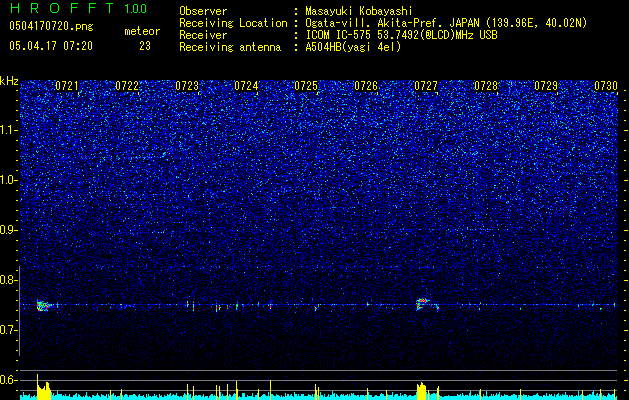629x400 pixels.
Task: Select the date stamp 05.04.17 07:20
Action: (51, 46)
